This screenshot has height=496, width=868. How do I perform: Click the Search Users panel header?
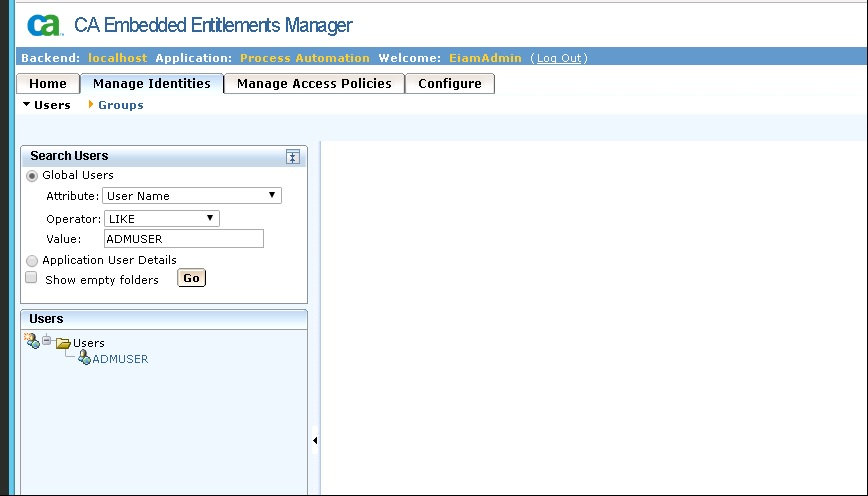pyautogui.click(x=164, y=156)
